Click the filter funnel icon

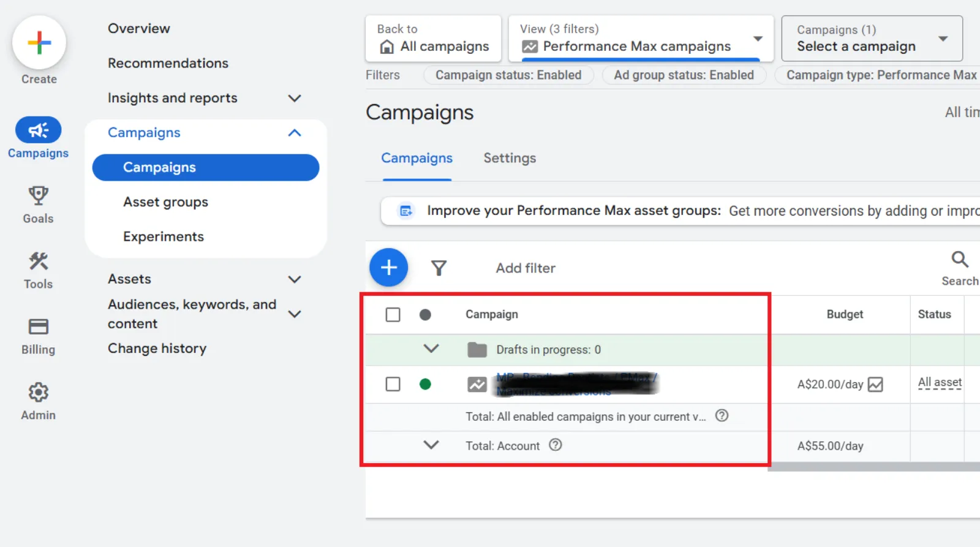[x=439, y=268]
